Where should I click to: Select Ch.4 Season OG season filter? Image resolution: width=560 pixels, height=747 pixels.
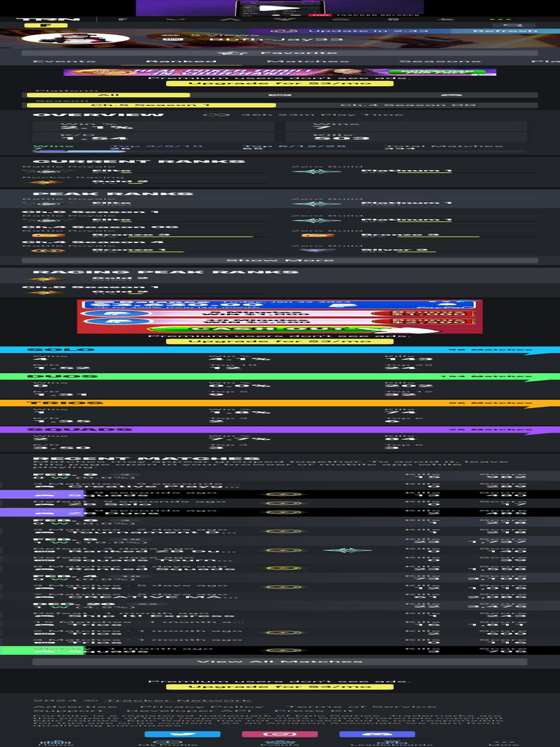pyautogui.click(x=408, y=105)
